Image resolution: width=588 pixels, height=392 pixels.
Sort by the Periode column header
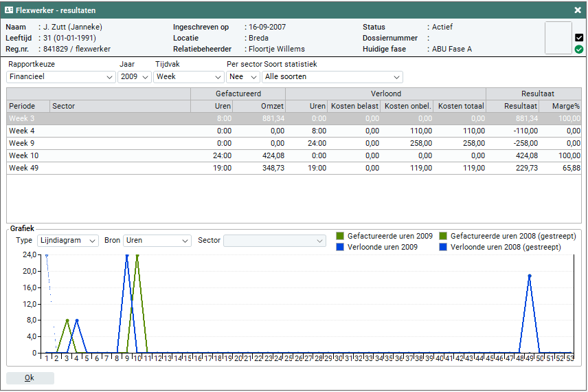(27, 106)
